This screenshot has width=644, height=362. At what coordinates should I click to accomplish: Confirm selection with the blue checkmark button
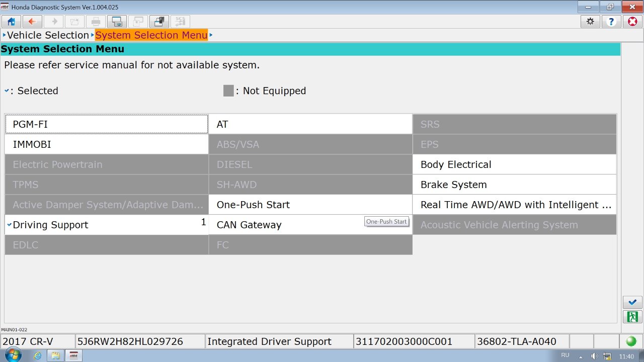coord(632,302)
